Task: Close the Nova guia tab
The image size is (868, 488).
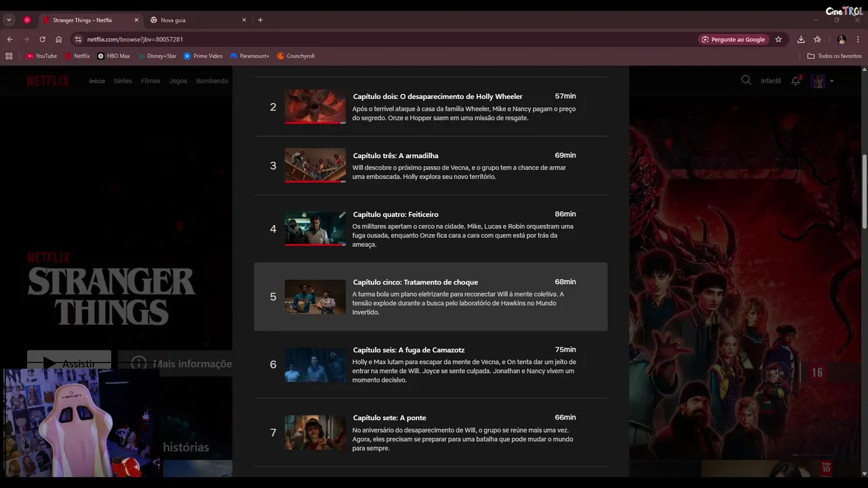Action: pyautogui.click(x=244, y=20)
